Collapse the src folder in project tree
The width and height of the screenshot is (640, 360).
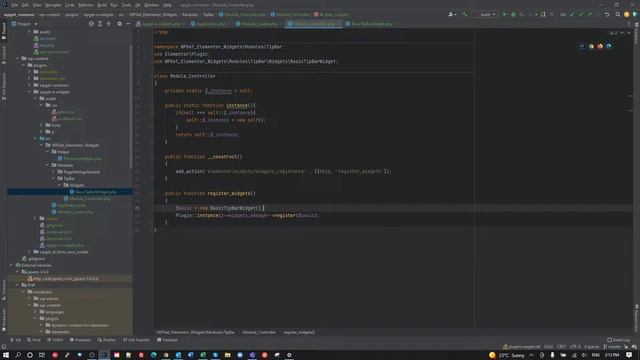[36, 139]
